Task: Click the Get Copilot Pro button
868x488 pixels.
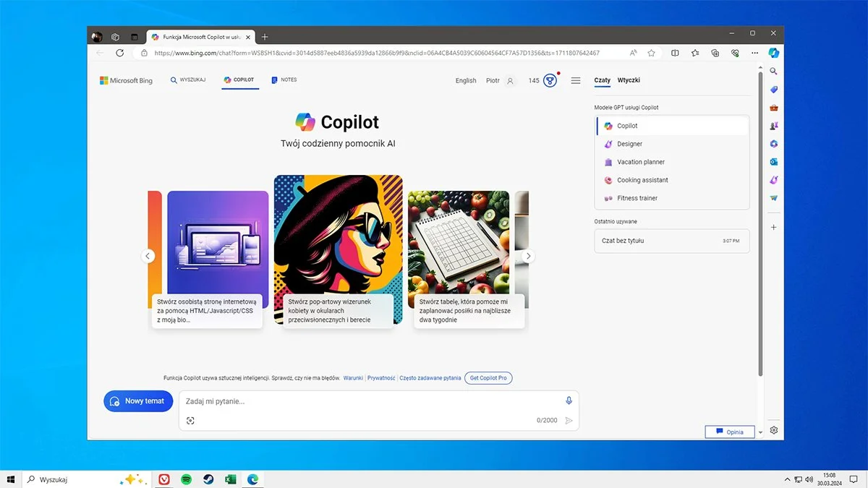Action: click(x=488, y=377)
